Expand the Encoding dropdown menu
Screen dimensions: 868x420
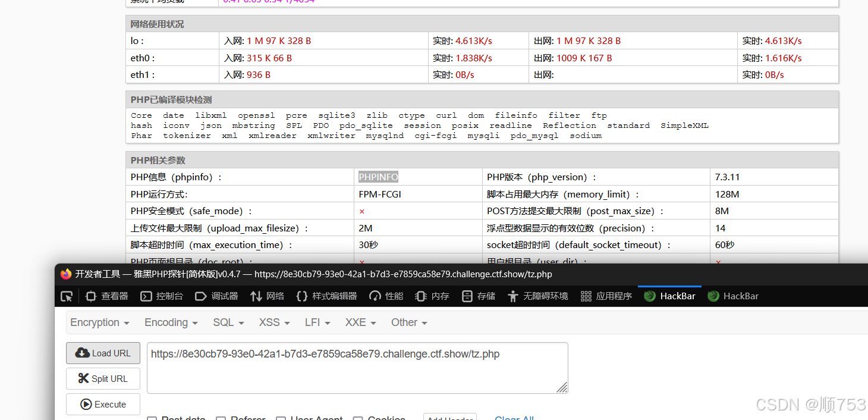pos(171,322)
